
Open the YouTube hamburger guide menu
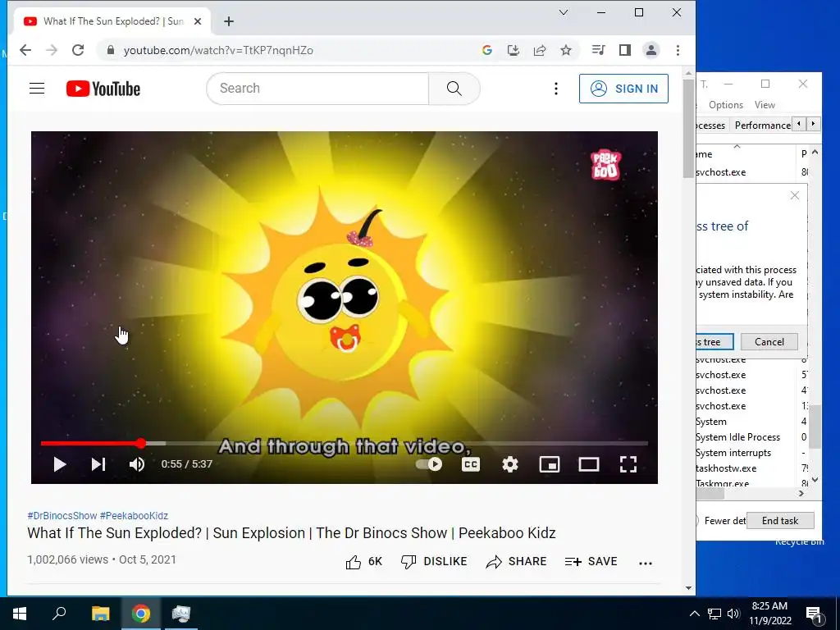[x=37, y=89]
